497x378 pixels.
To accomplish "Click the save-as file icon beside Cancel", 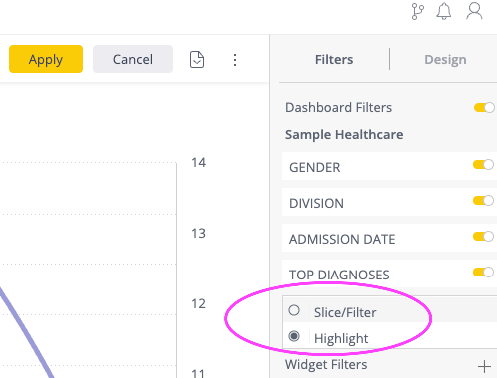I will coord(197,60).
